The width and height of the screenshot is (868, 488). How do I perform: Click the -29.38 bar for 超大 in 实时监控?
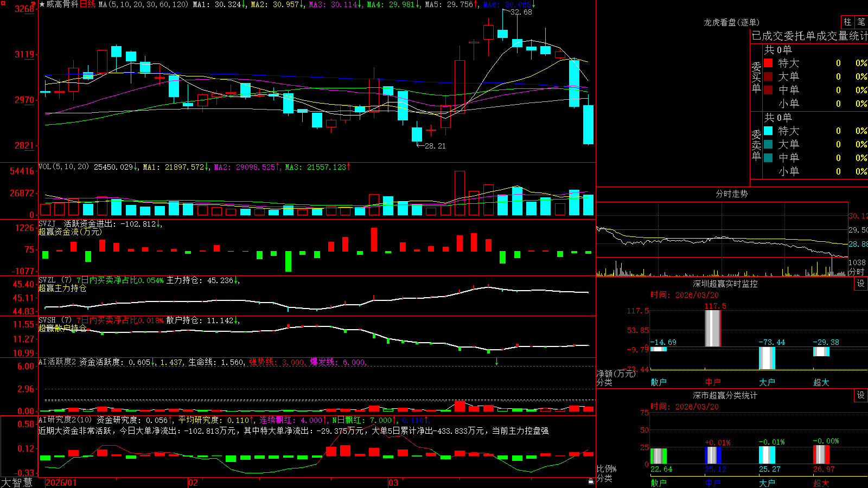pos(821,351)
